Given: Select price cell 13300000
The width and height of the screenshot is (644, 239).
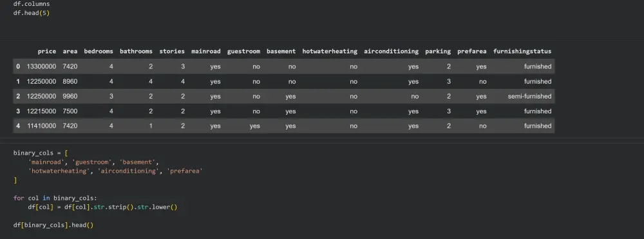Looking at the screenshot, I should [x=41, y=66].
